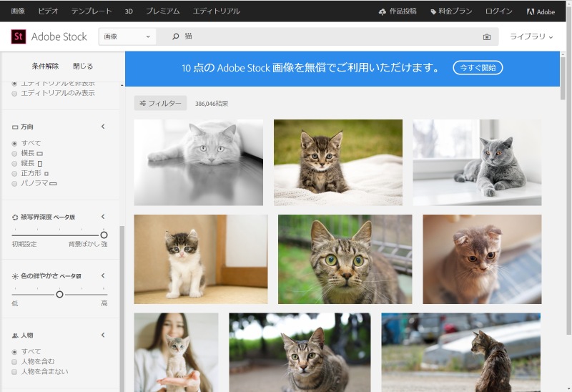The width and height of the screenshot is (572, 392).
Task: Select 人物を含む option
Action: [x=14, y=362]
